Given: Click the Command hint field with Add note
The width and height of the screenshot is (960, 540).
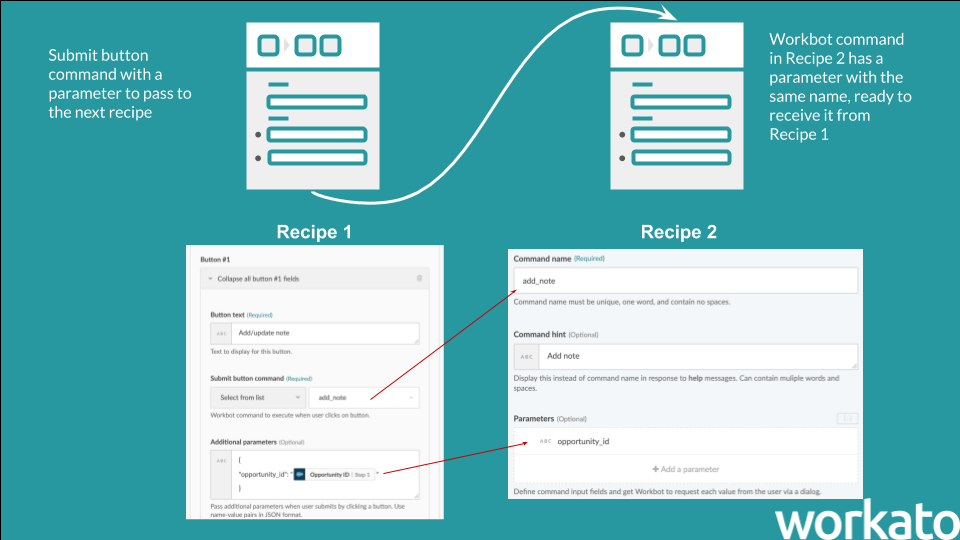Looking at the screenshot, I should coord(698,356).
